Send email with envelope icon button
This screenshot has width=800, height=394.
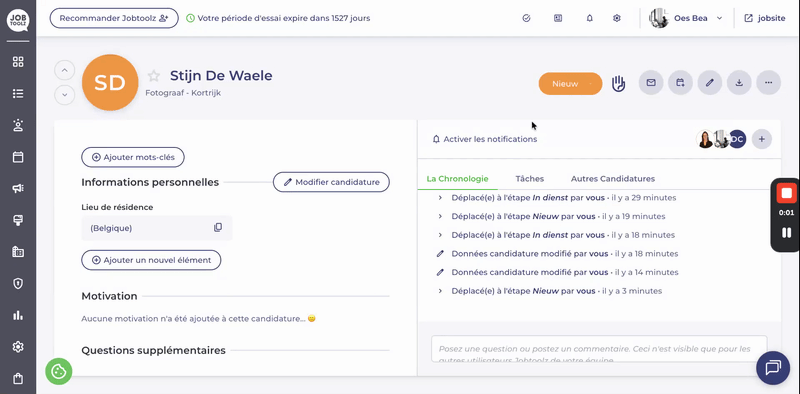click(x=651, y=83)
